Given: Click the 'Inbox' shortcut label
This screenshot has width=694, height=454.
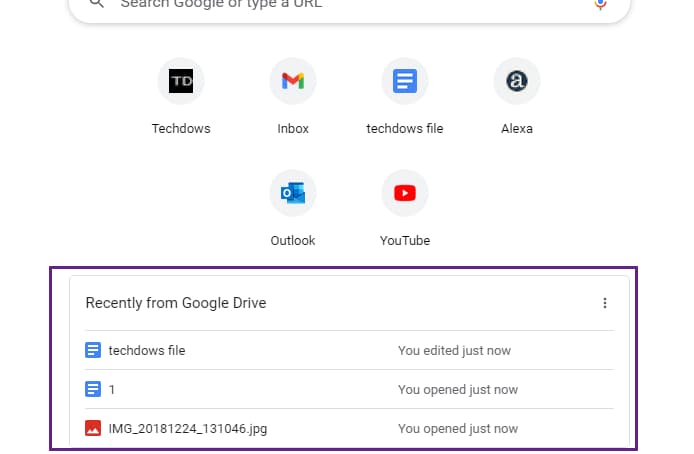Looking at the screenshot, I should (293, 129).
